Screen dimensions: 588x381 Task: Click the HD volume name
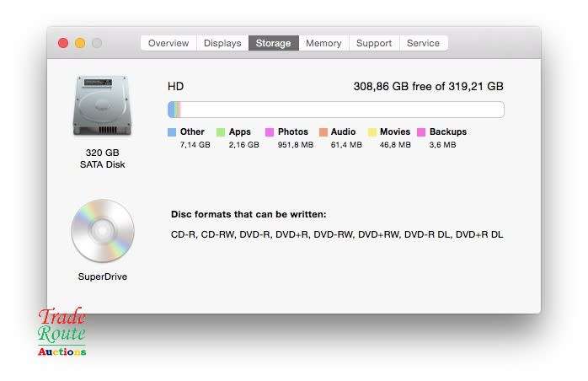click(x=175, y=87)
